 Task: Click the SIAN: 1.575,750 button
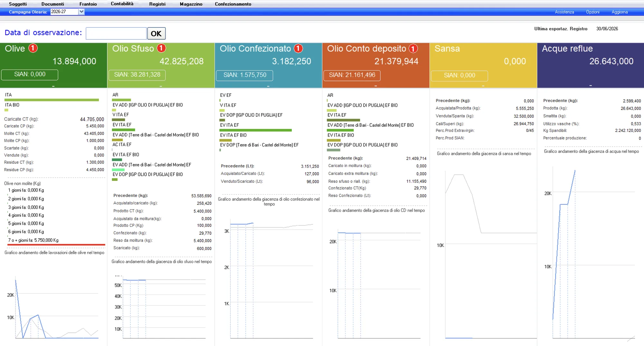tap(245, 75)
